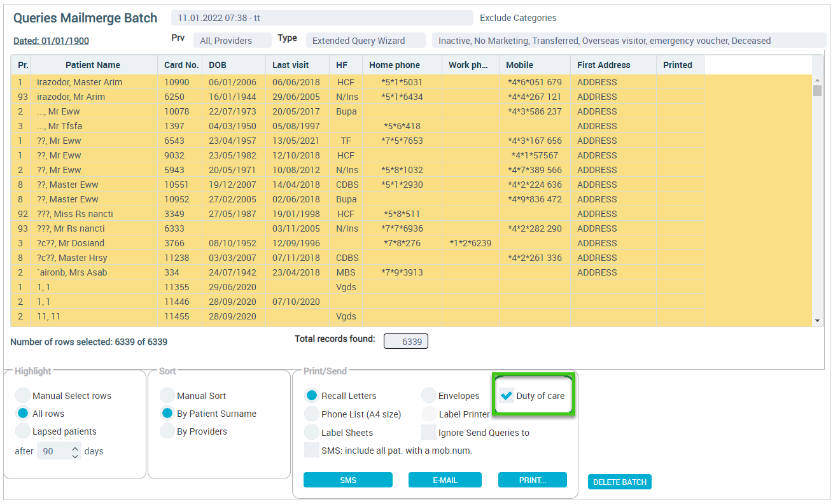This screenshot has height=504, width=833.
Task: Select the Manual Select rows radio button
Action: point(23,395)
